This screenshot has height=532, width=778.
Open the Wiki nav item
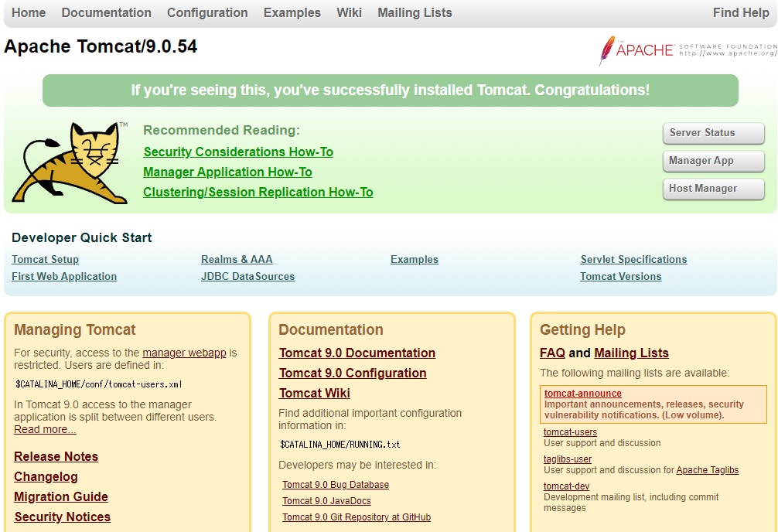pyautogui.click(x=350, y=13)
